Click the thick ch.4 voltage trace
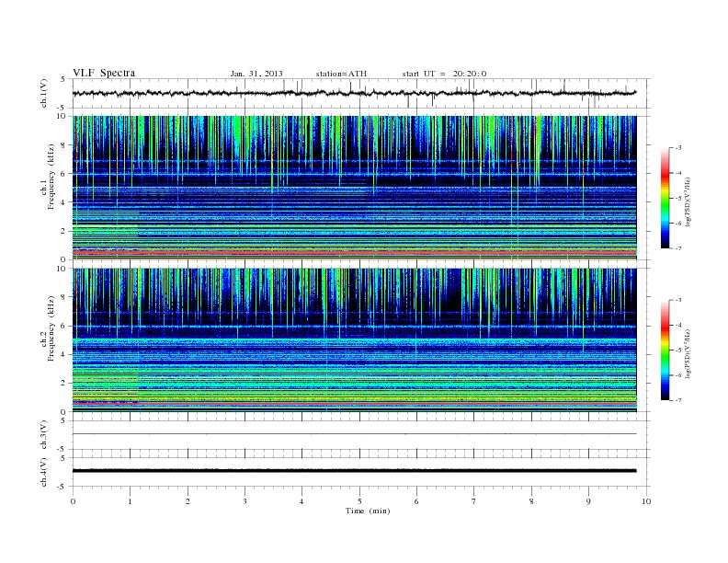Image resolution: width=728 pixels, height=563 pixels. [354, 471]
